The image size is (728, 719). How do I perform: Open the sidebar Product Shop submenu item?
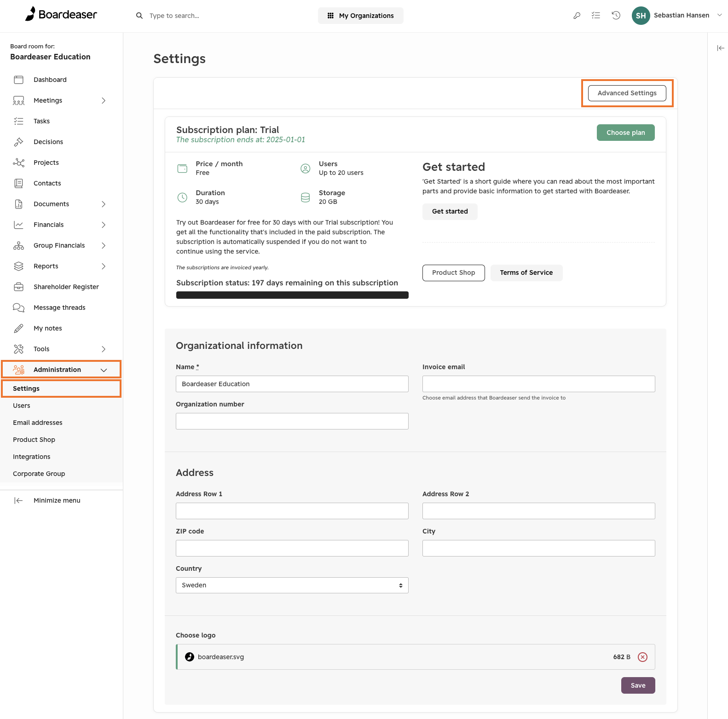point(34,440)
